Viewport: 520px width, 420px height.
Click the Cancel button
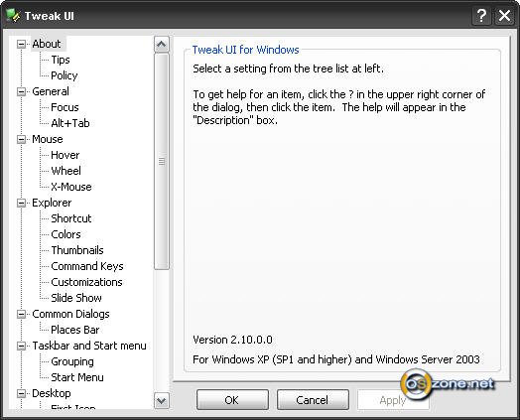point(313,400)
